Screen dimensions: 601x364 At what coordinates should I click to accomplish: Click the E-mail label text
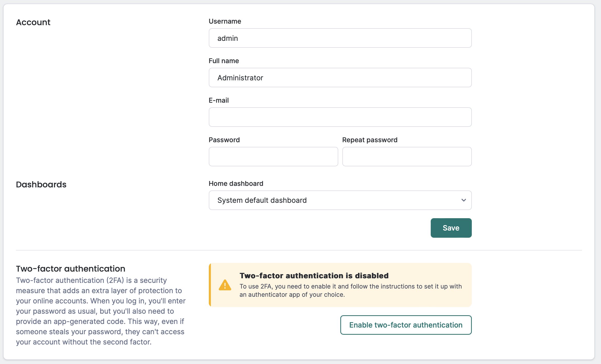[219, 100]
